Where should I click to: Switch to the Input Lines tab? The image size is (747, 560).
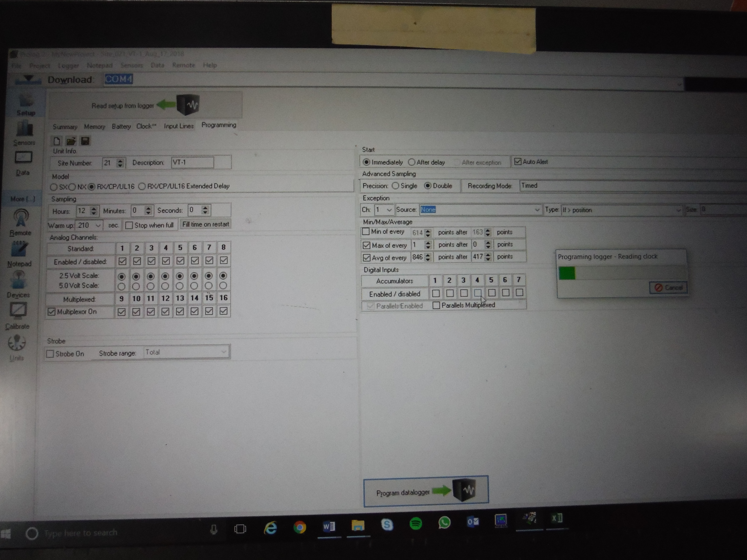click(x=179, y=126)
